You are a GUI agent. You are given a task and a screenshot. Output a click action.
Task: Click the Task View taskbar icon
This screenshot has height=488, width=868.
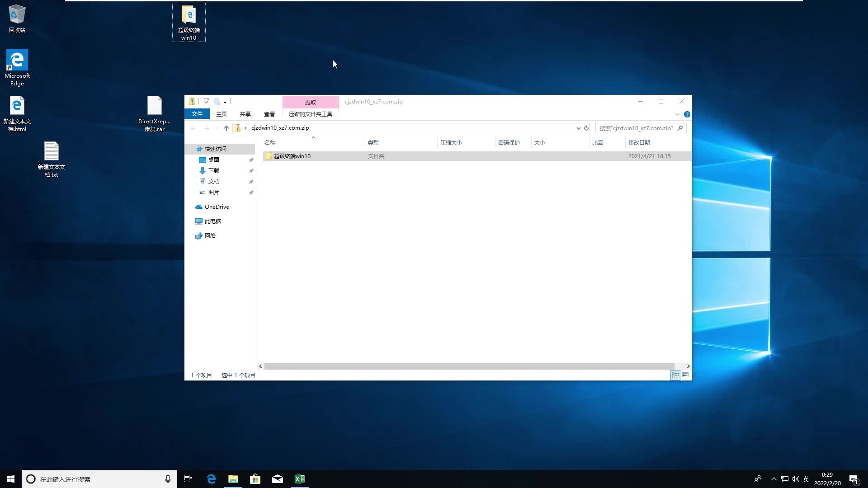point(188,479)
